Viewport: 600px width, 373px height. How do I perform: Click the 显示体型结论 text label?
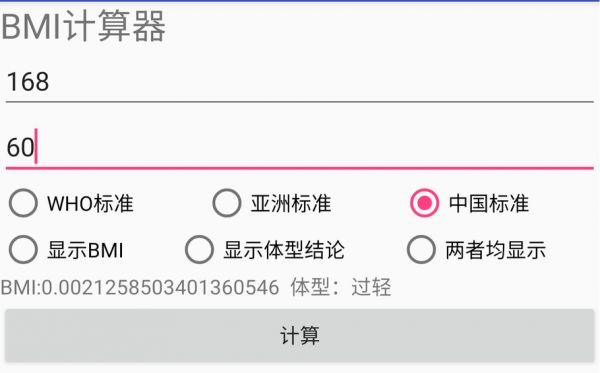point(284,250)
